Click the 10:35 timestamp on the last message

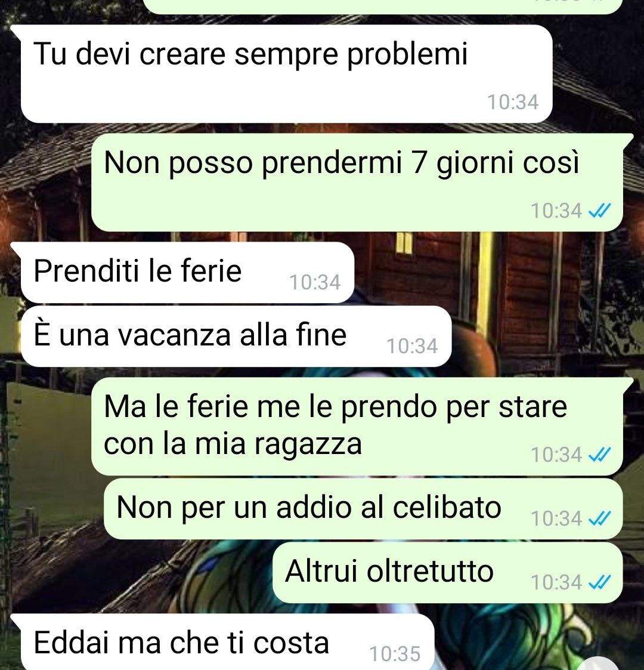point(395,654)
